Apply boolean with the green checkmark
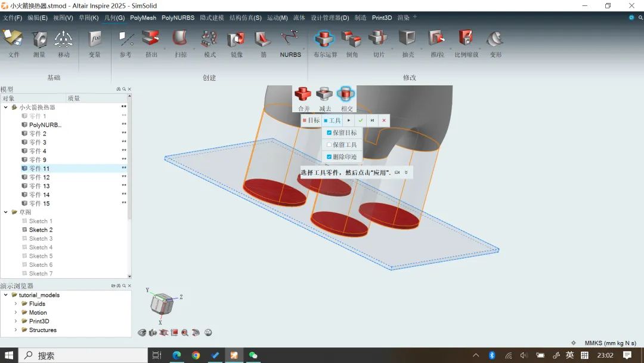644x363 pixels. point(360,121)
